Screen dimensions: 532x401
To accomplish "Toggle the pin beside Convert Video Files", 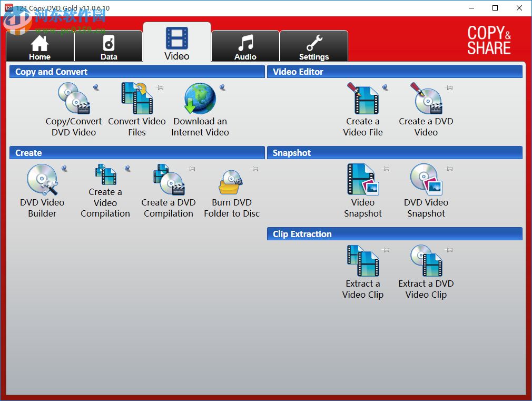I will click(x=160, y=87).
